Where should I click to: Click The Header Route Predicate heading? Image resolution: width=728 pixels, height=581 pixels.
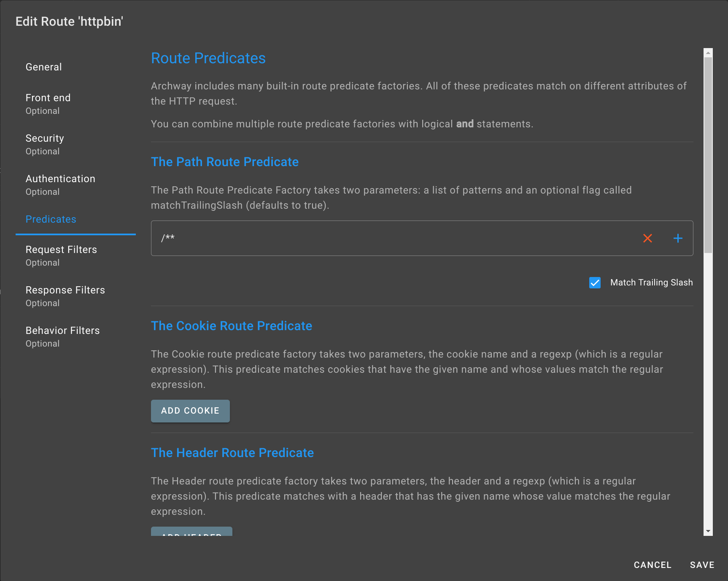[x=232, y=453]
